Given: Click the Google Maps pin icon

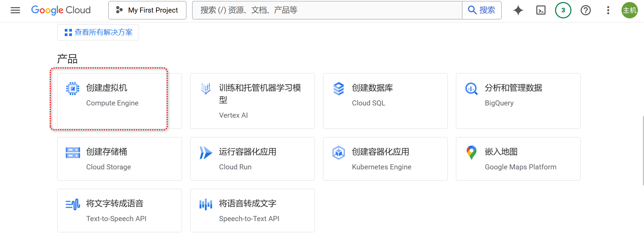Looking at the screenshot, I should point(472,153).
